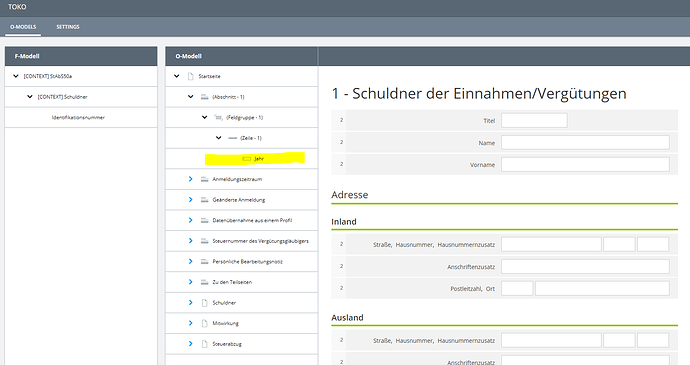Viewport: 690px width, 365px height.
Task: Expand Datenübernahme aus einem Profil
Action: [x=191, y=220]
